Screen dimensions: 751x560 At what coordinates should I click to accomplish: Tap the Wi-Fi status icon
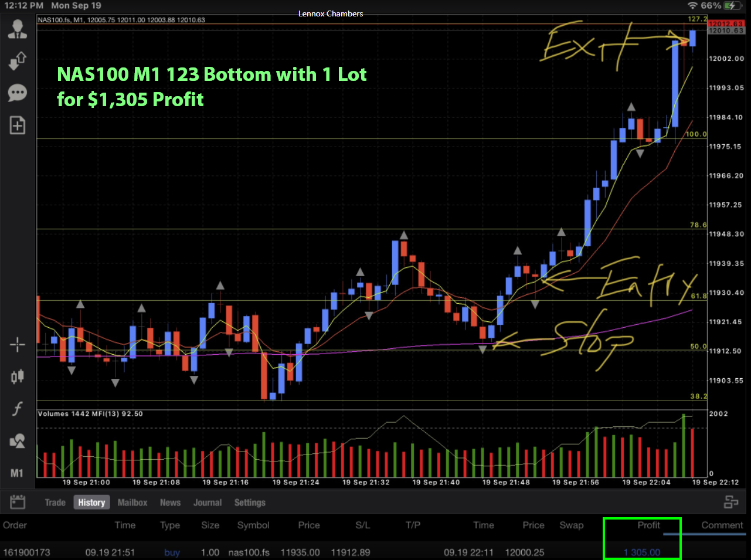(x=693, y=5)
